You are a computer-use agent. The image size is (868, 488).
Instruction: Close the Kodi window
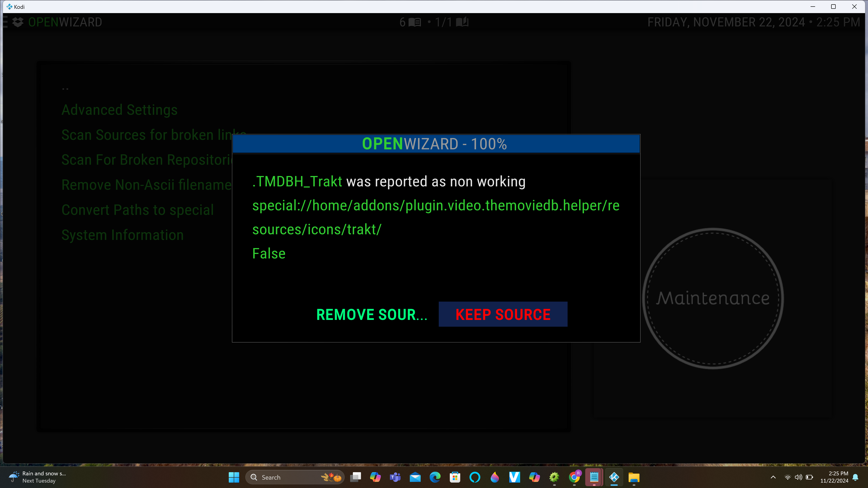(854, 6)
